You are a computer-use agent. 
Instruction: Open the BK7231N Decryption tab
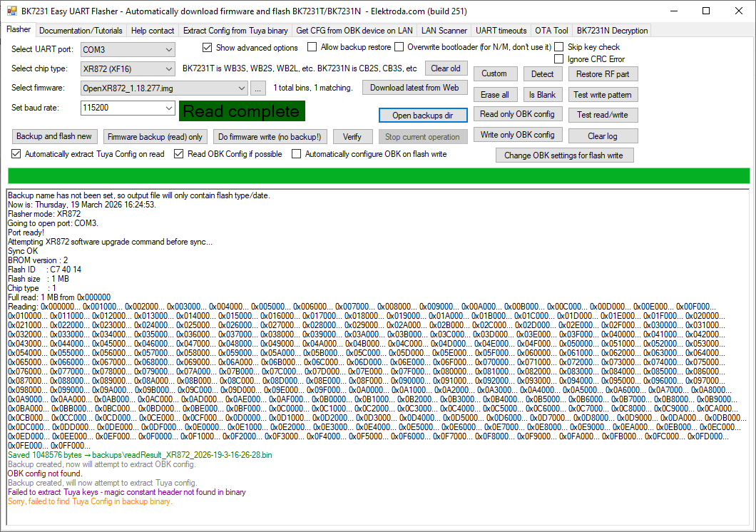click(612, 31)
